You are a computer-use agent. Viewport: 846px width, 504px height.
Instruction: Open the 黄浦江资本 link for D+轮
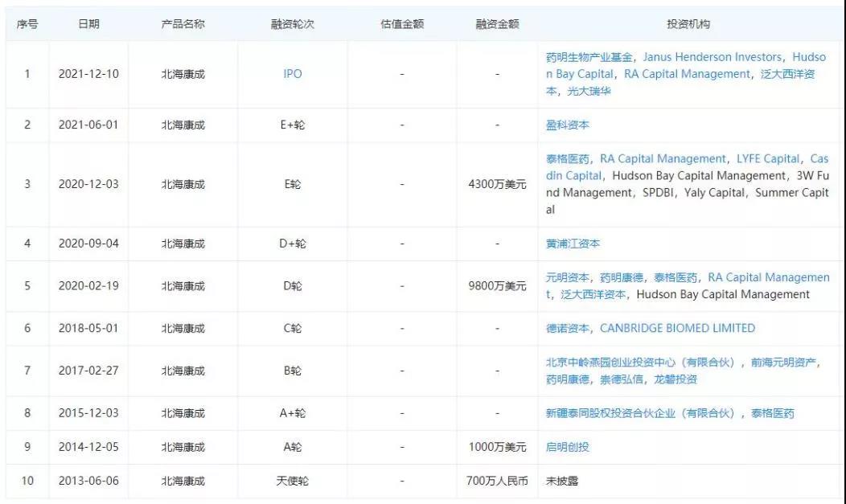coord(574,244)
